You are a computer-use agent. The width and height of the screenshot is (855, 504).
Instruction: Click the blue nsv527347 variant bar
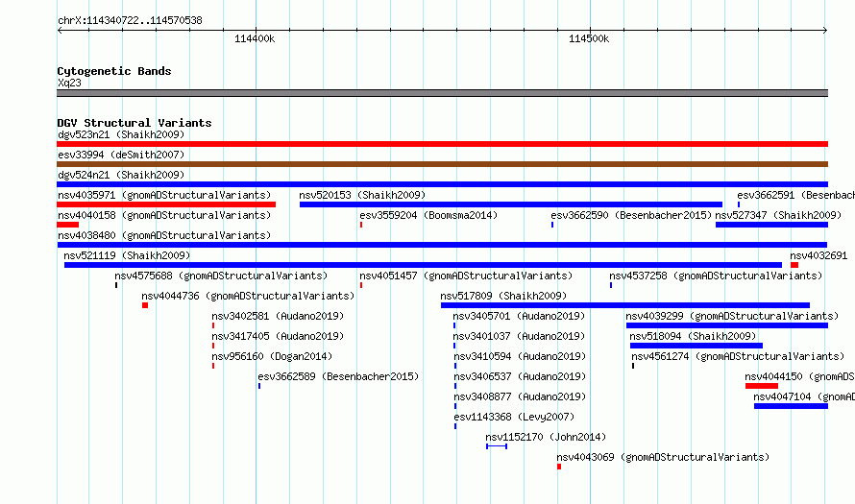tap(771, 225)
